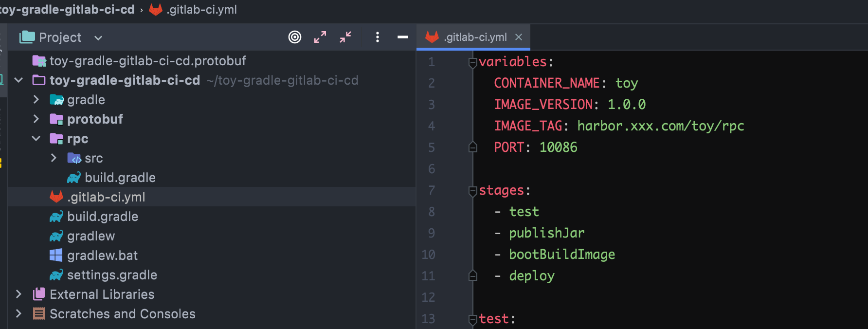Click the bootBuildImage stage entry
The image size is (868, 329).
[562, 255]
